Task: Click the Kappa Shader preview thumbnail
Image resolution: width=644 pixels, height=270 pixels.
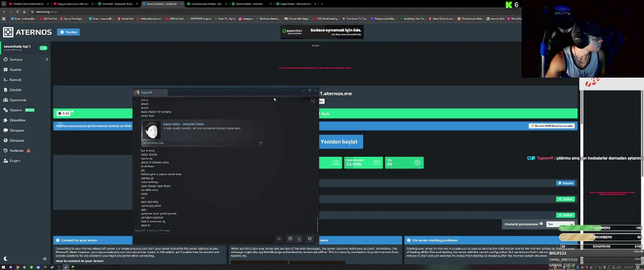Action: (x=152, y=130)
